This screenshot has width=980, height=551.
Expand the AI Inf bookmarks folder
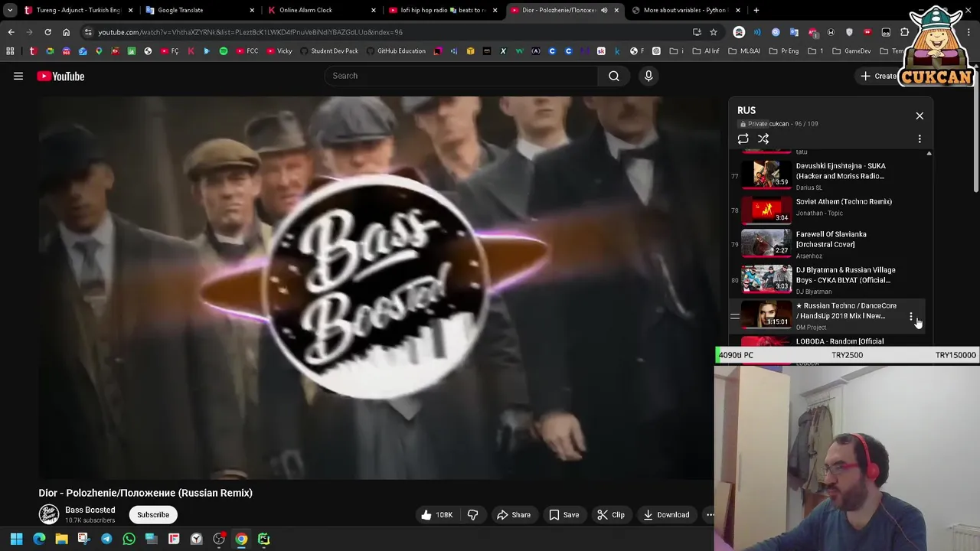(706, 51)
